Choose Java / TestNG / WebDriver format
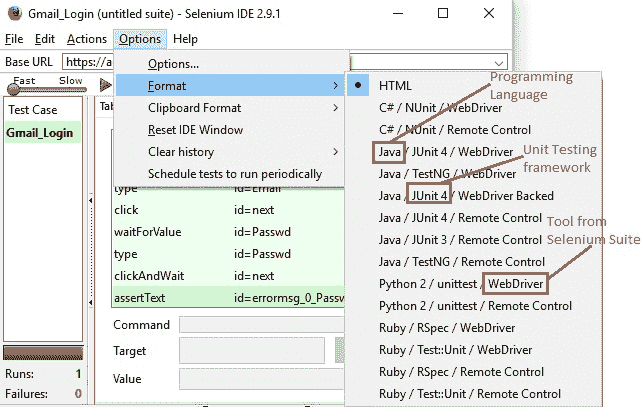Screen dimensions: 644x407 click(x=447, y=174)
